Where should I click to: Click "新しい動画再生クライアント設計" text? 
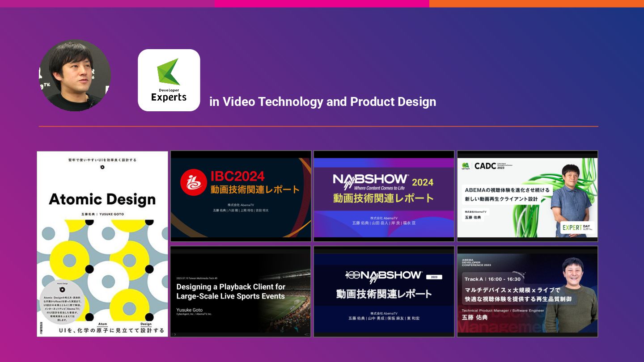(x=502, y=199)
